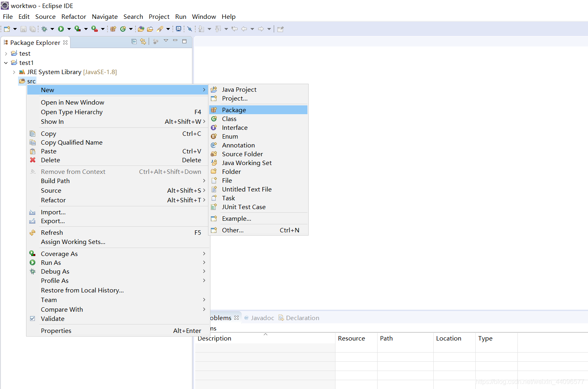Click the New Java Package toolbar icon
The height and width of the screenshot is (389, 588).
pos(113,29)
